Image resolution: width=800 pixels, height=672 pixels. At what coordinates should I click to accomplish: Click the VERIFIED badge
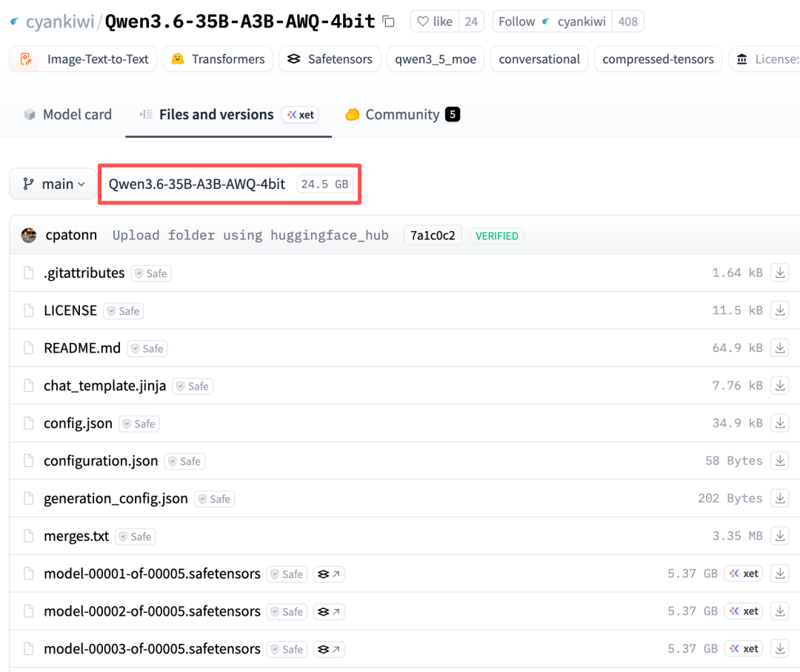(x=497, y=236)
